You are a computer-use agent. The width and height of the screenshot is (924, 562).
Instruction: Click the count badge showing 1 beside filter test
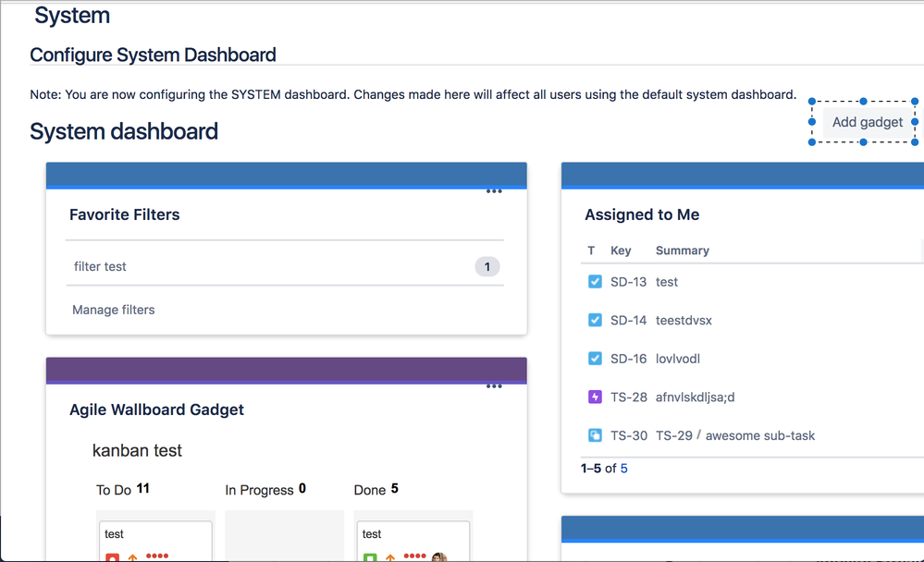pos(487,266)
